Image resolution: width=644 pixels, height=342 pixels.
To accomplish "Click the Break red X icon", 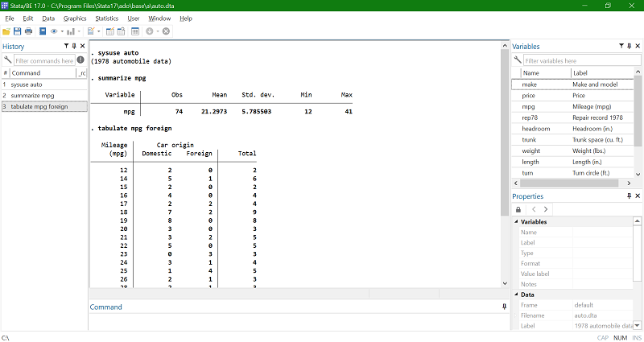I will (166, 31).
